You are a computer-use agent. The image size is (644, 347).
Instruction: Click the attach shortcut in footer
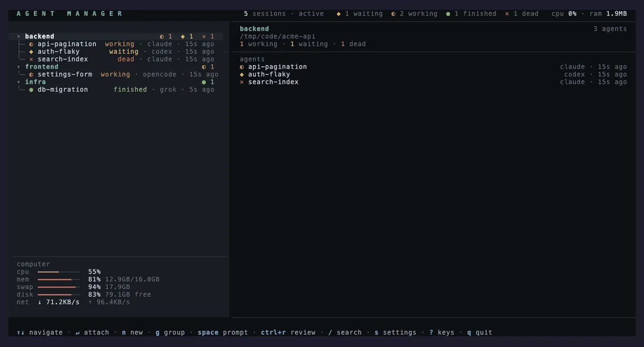click(92, 332)
